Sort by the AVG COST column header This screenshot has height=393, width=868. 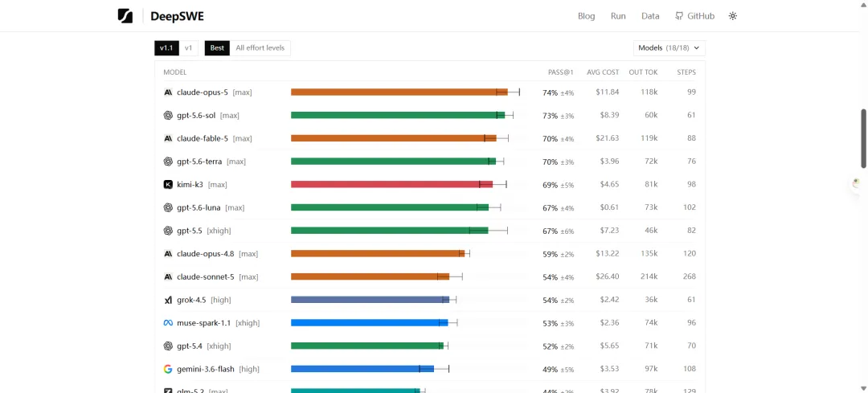click(603, 72)
